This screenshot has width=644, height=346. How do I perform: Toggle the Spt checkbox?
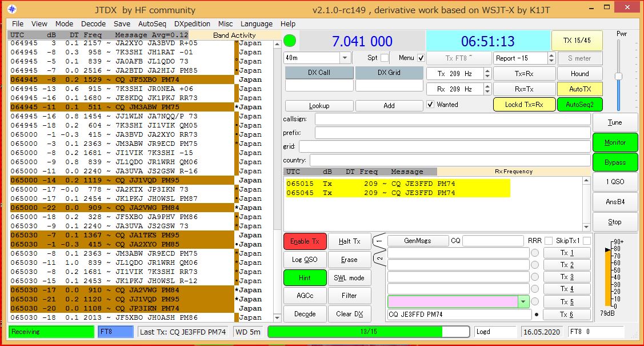[x=385, y=58]
